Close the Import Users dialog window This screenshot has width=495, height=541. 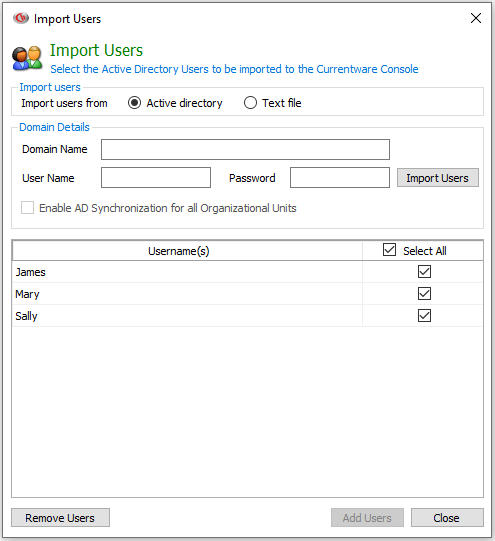tap(476, 18)
